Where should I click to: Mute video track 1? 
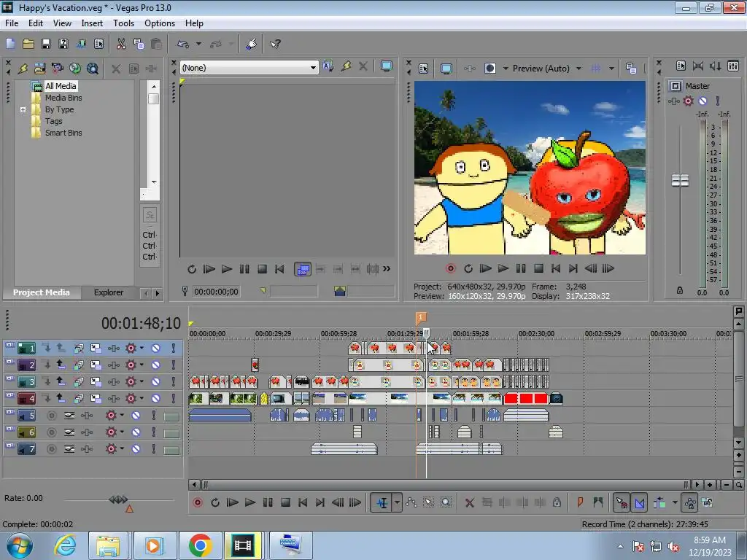(x=155, y=348)
